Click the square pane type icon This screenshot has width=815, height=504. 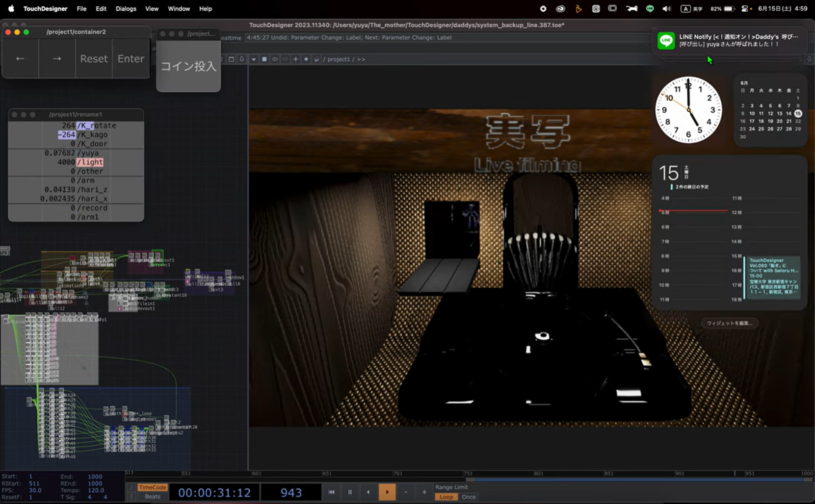264,59
